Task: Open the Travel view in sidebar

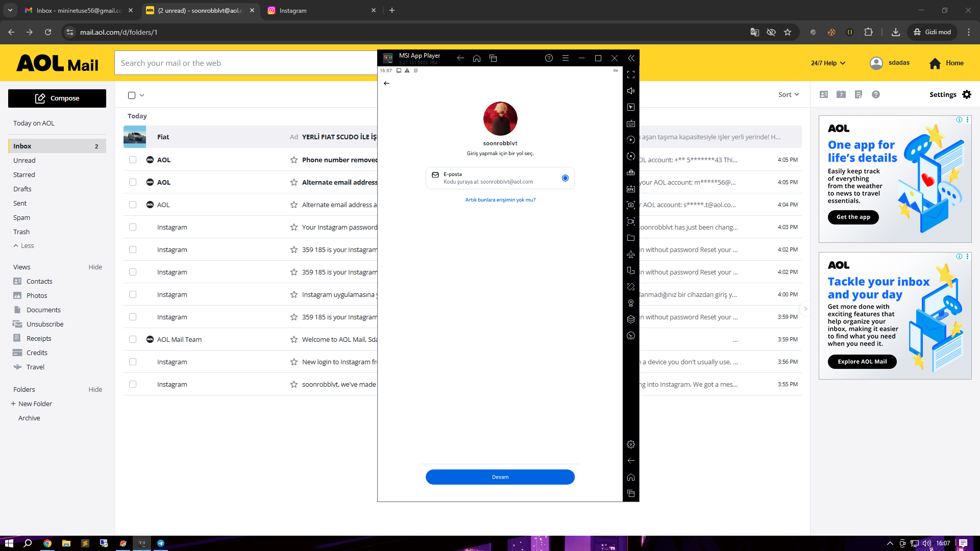Action: (x=35, y=367)
